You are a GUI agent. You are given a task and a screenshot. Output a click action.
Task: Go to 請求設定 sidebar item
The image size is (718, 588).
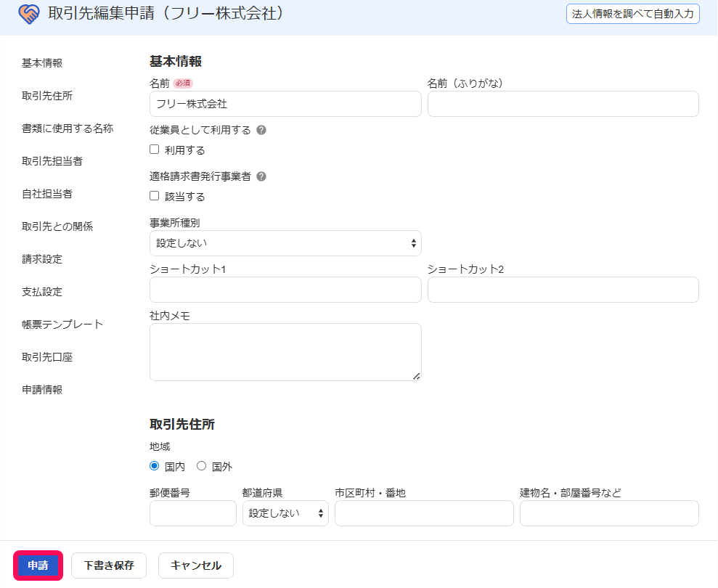[x=42, y=259]
